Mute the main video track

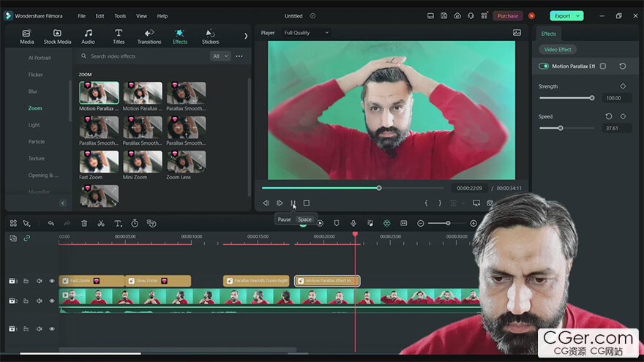40,301
